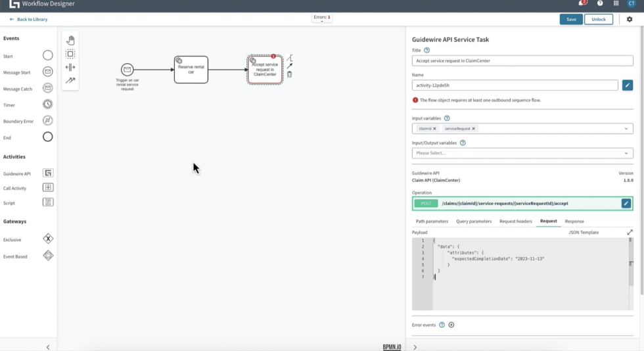Select the Exclusive gateway icon

tap(48, 239)
